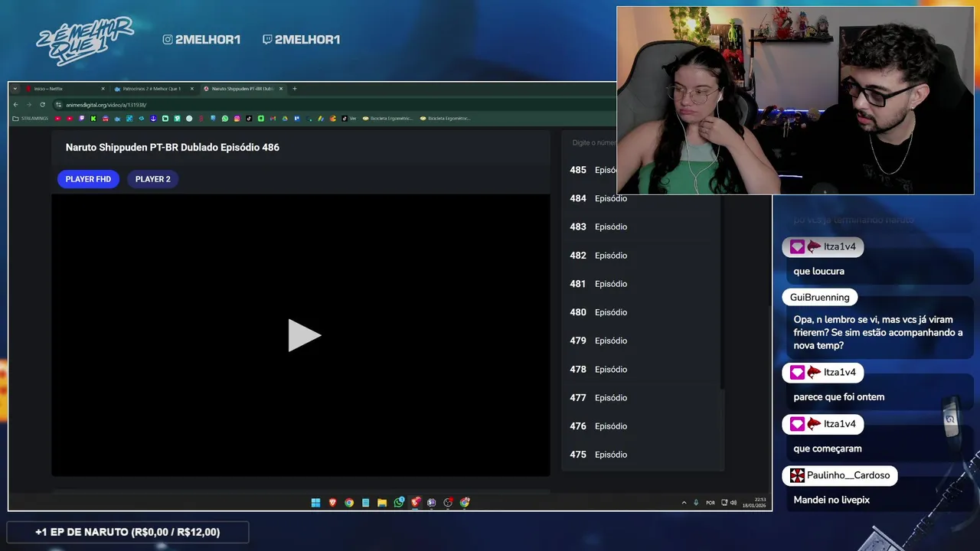
Task: Open the Windows Start menu
Action: pyautogui.click(x=315, y=503)
